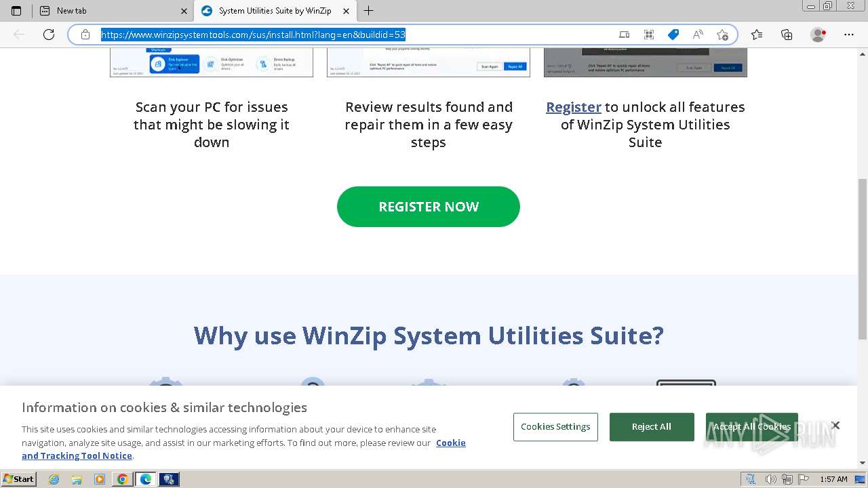The image size is (868, 488).
Task: Open the Favorites list
Action: [757, 35]
